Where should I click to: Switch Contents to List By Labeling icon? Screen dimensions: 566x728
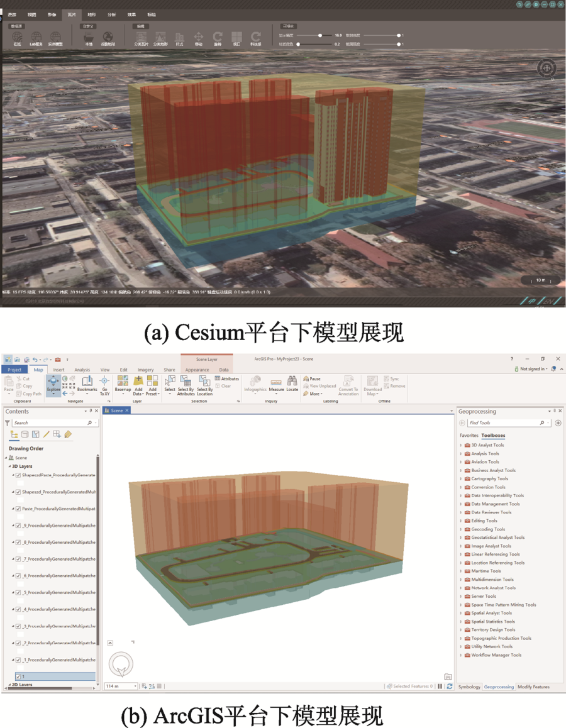pos(68,434)
